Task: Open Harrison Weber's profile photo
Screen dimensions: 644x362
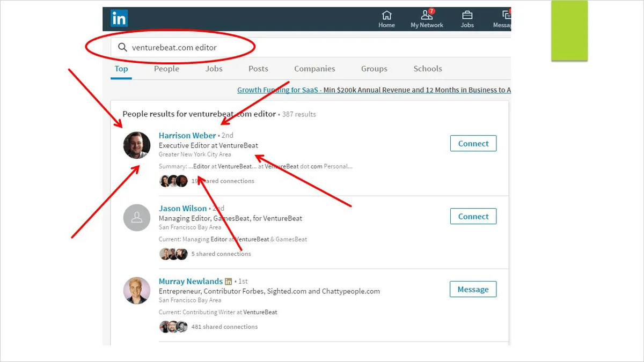Action: 137,145
